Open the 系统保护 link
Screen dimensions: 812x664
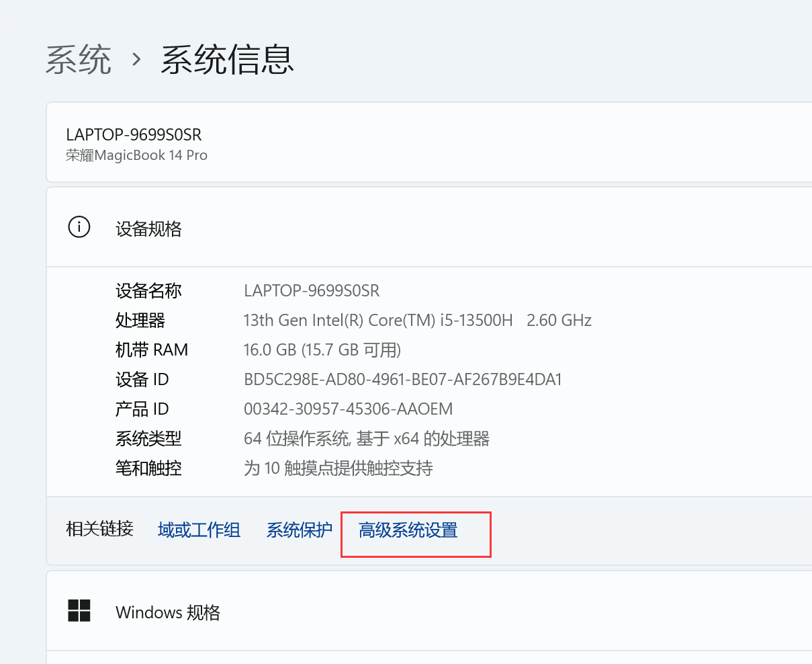click(x=300, y=530)
